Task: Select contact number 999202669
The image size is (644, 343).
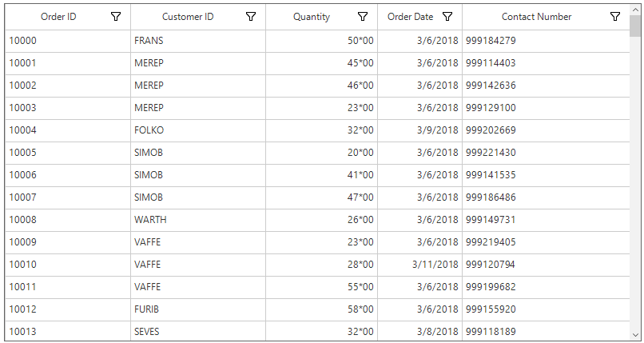Action: coord(546,130)
